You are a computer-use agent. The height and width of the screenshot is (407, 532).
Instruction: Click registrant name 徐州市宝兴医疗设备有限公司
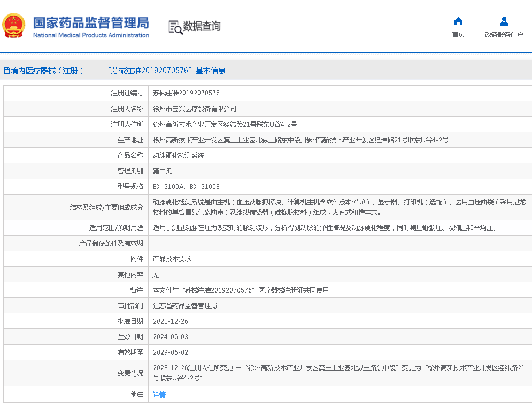[195, 109]
